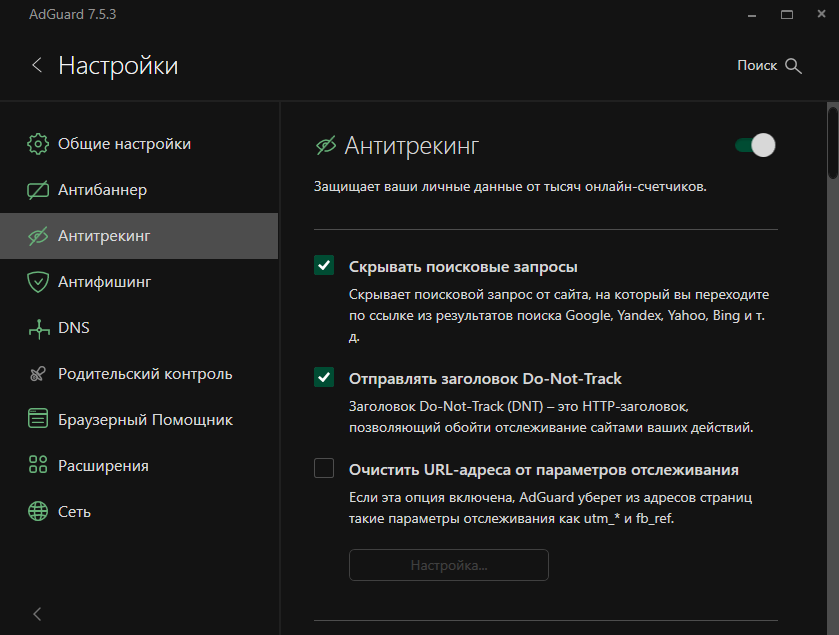Click the HTTP-заголовок DNT description text
The width and height of the screenshot is (839, 635).
(551, 417)
